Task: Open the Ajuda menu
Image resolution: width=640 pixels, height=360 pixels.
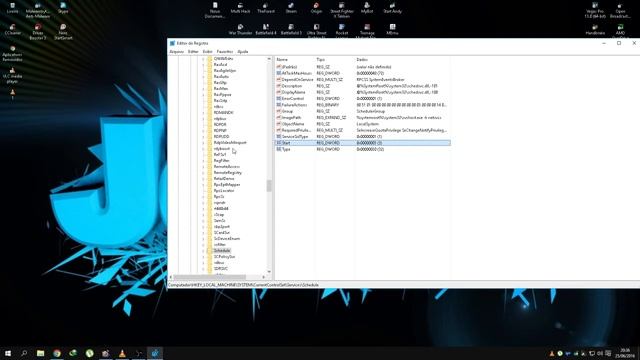Action: coord(243,52)
